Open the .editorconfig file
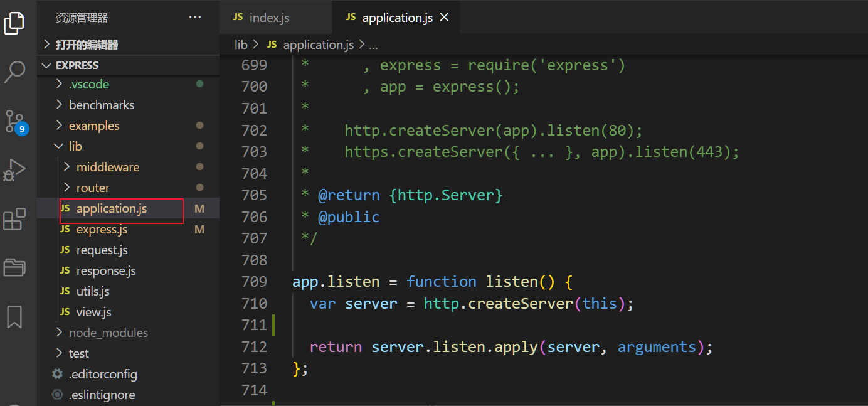This screenshot has width=868, height=406. point(103,374)
